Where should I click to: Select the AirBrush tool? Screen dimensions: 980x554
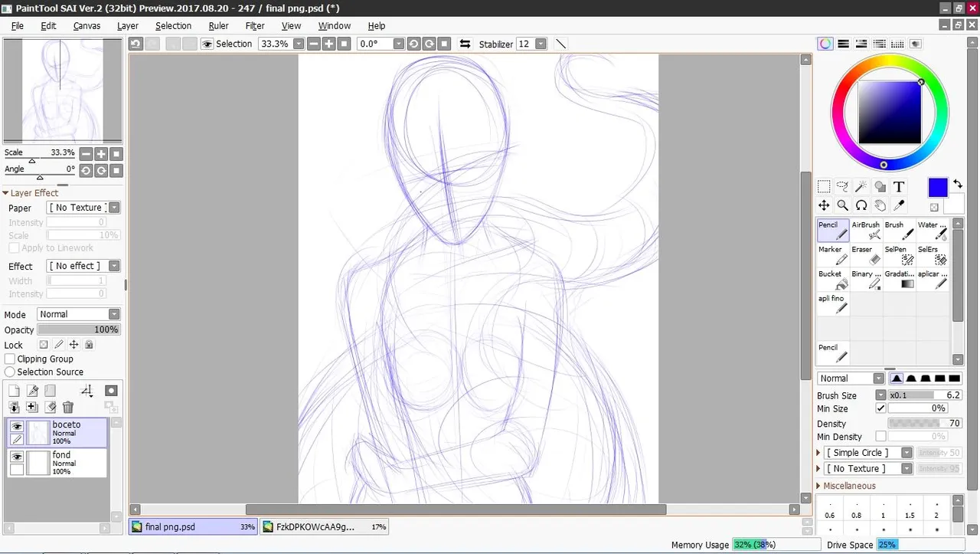coord(866,231)
